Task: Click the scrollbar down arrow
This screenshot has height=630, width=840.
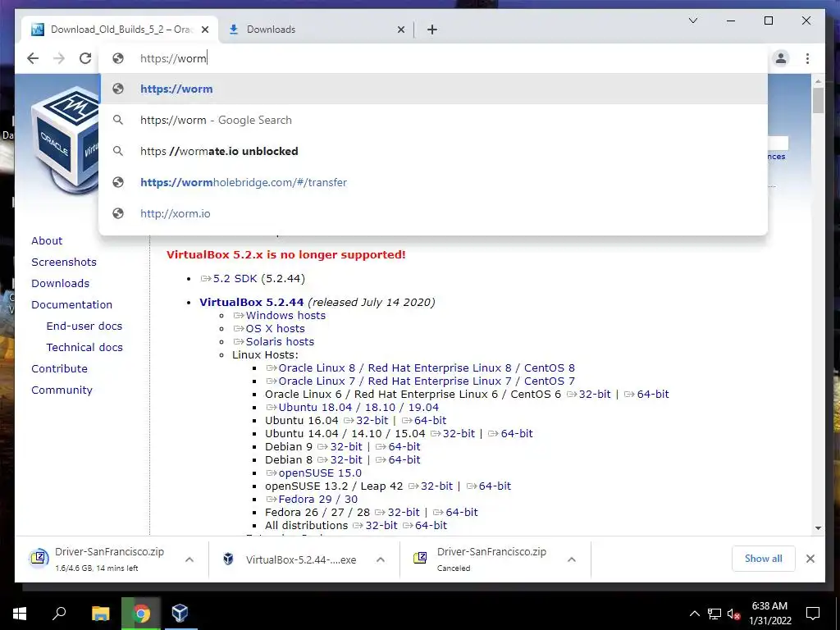Action: 818,527
